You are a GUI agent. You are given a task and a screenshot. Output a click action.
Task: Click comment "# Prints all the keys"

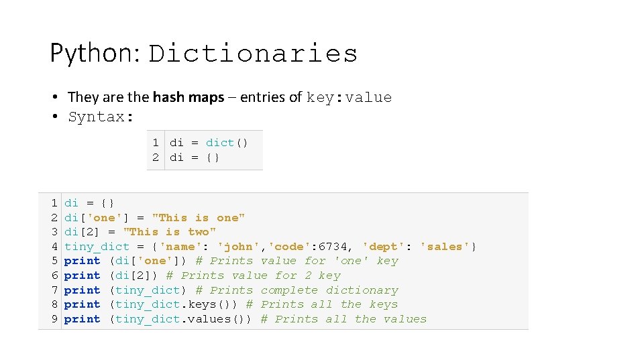[322, 304]
